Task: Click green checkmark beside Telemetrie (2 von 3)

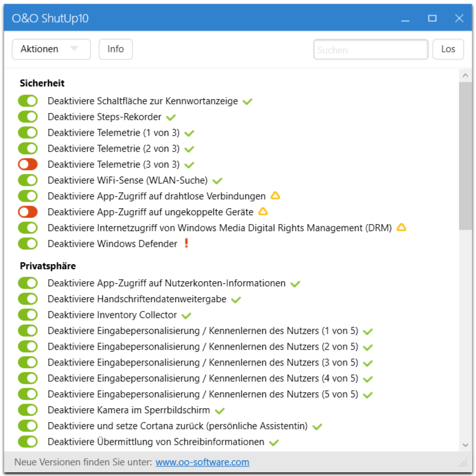Action: (189, 149)
